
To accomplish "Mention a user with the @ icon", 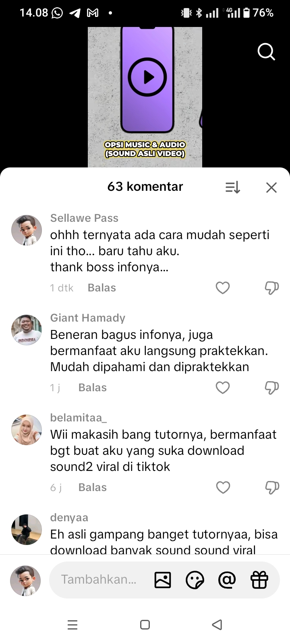I will coord(227,580).
